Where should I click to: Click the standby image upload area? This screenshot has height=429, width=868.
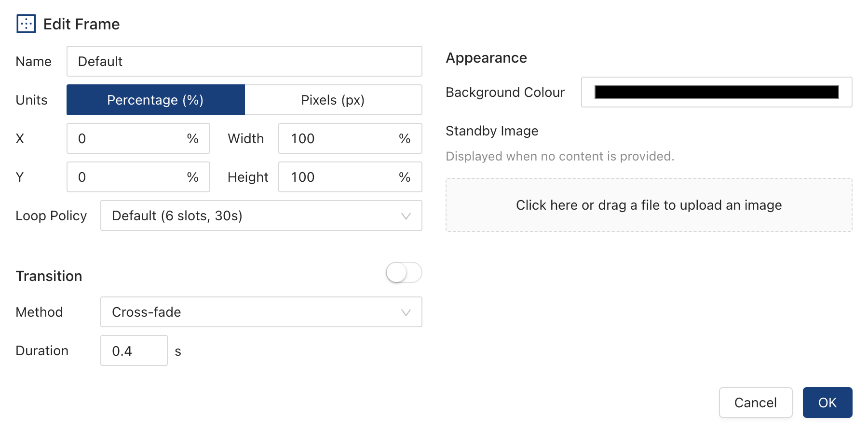click(649, 205)
